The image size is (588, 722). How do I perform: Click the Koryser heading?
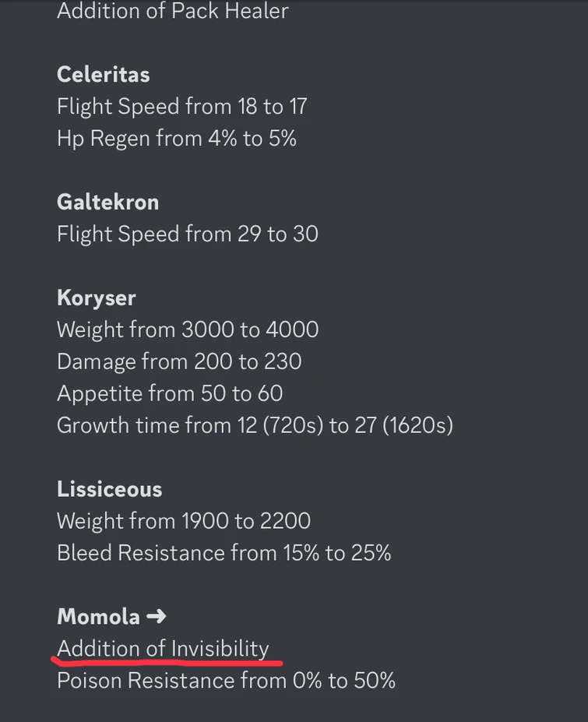(x=97, y=298)
